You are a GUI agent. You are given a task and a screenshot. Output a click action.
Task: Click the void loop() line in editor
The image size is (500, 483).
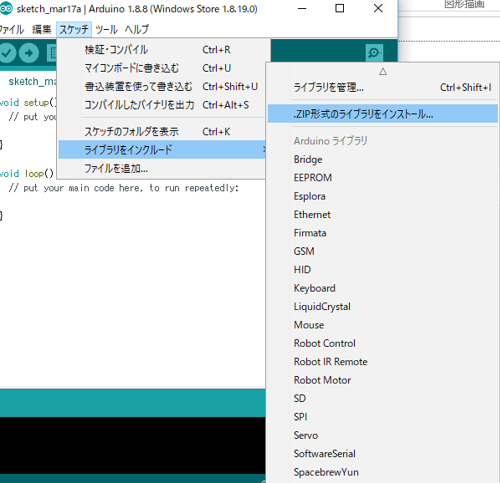[27, 174]
